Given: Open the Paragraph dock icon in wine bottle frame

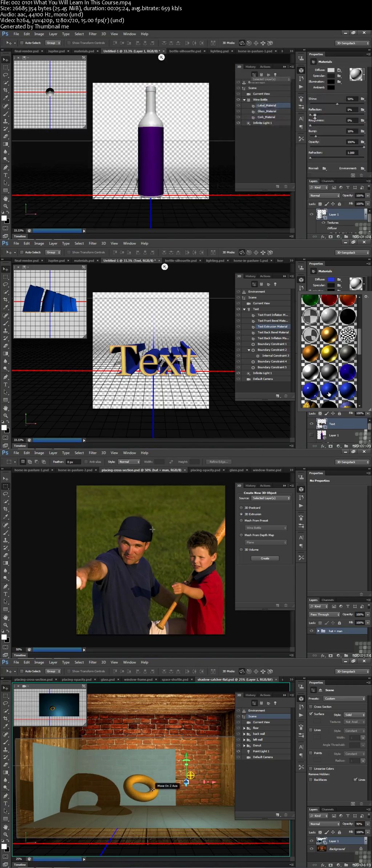Looking at the screenshot, I should click(x=301, y=127).
